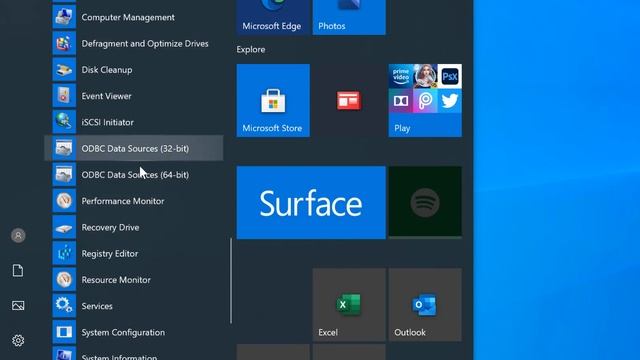Open the Microsoft Store tile
The width and height of the screenshot is (640, 360).
(273, 100)
